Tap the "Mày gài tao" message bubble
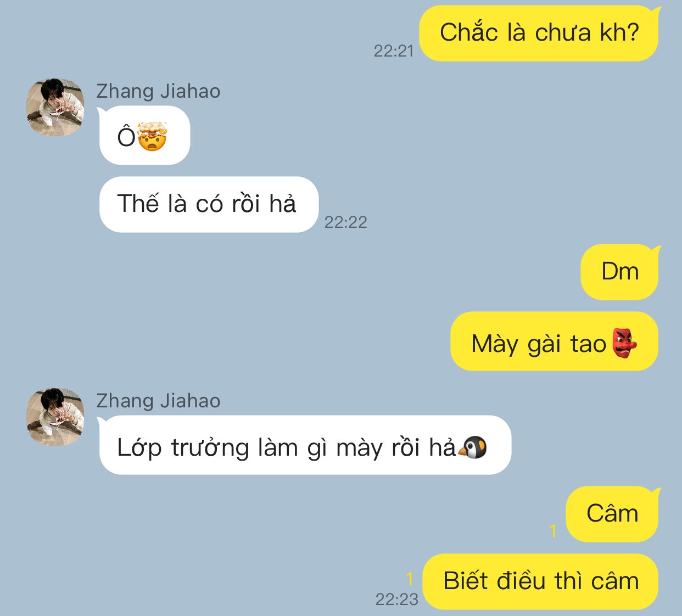682x616 pixels. (x=555, y=341)
